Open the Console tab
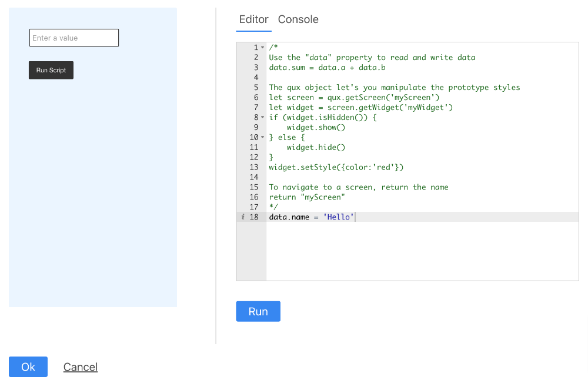588x383 pixels. click(x=298, y=19)
